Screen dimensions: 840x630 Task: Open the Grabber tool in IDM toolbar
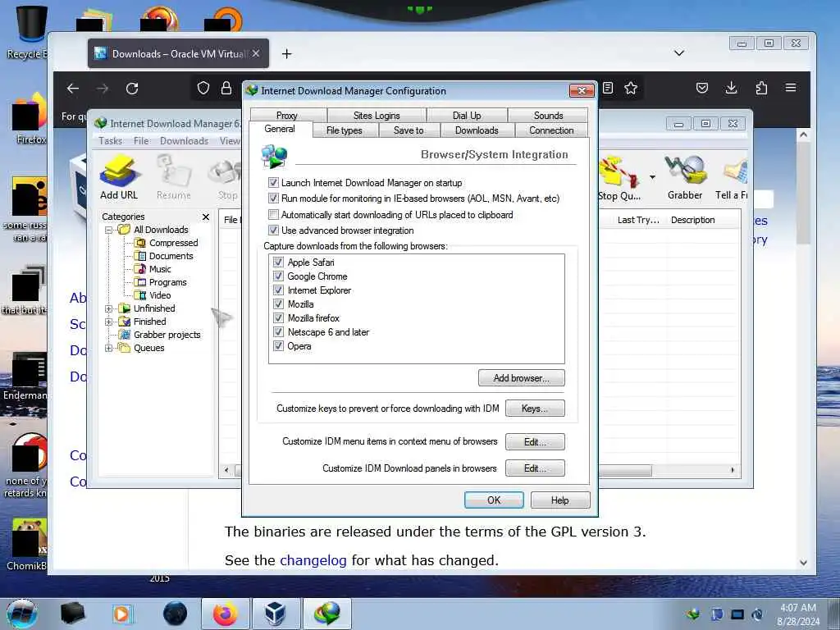(685, 177)
